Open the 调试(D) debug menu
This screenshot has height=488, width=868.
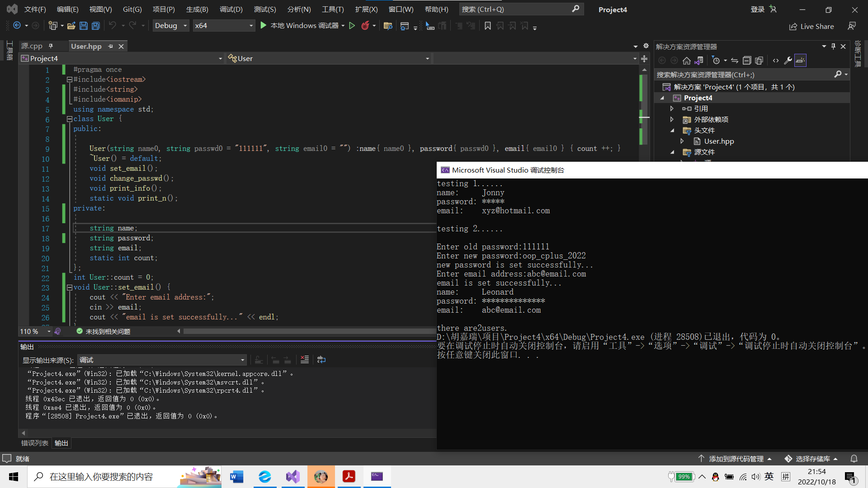tap(231, 9)
